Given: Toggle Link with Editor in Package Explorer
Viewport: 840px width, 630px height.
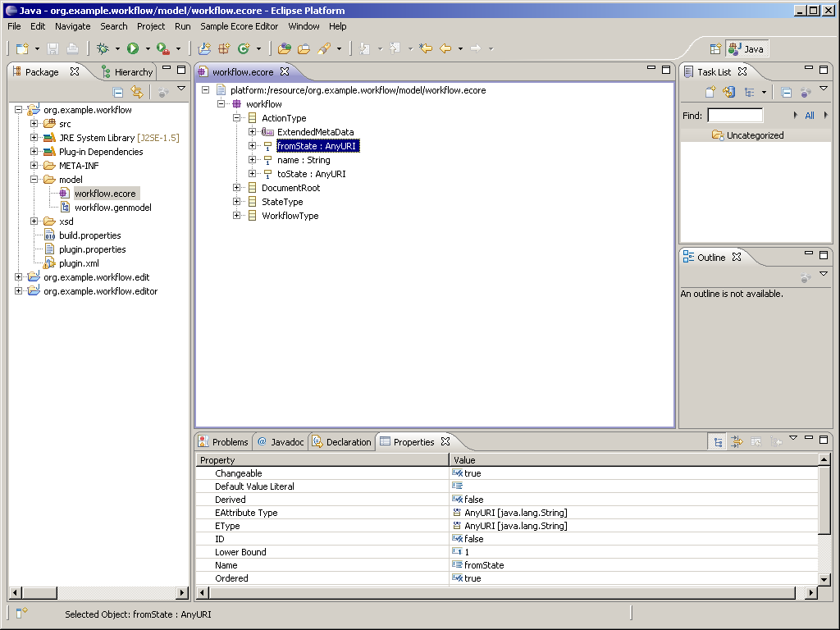Looking at the screenshot, I should coord(137,93).
